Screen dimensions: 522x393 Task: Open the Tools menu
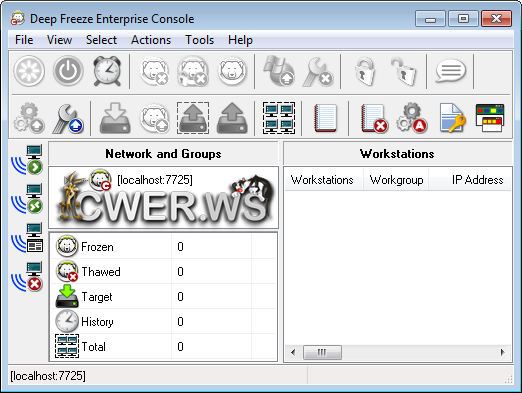click(200, 40)
